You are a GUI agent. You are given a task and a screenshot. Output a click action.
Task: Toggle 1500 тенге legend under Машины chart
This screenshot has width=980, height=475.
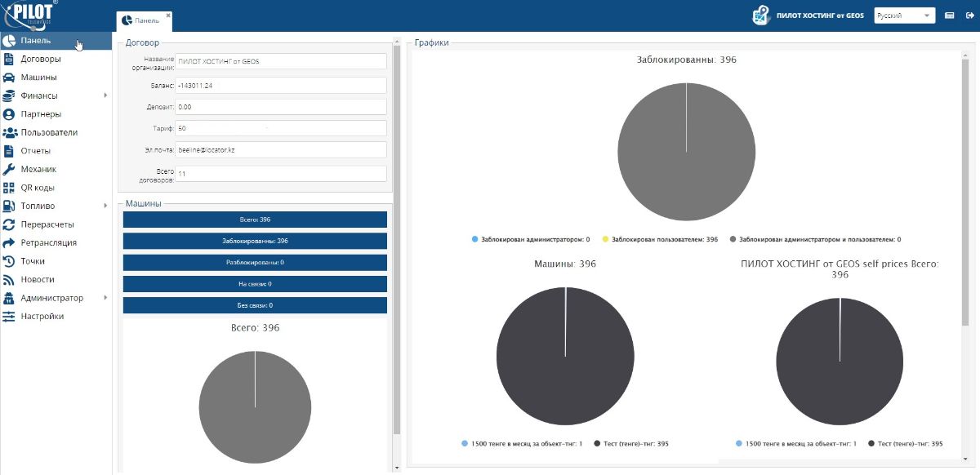click(x=523, y=443)
